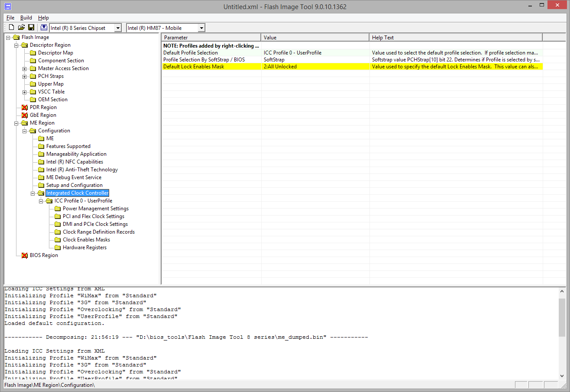Click the Descriptor Map folder icon
Screen dimensions: 570x392
pyautogui.click(x=33, y=53)
